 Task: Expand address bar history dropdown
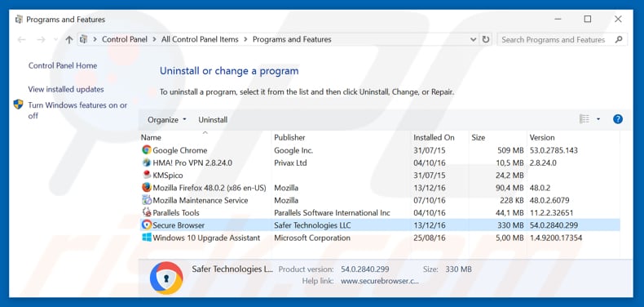473,39
